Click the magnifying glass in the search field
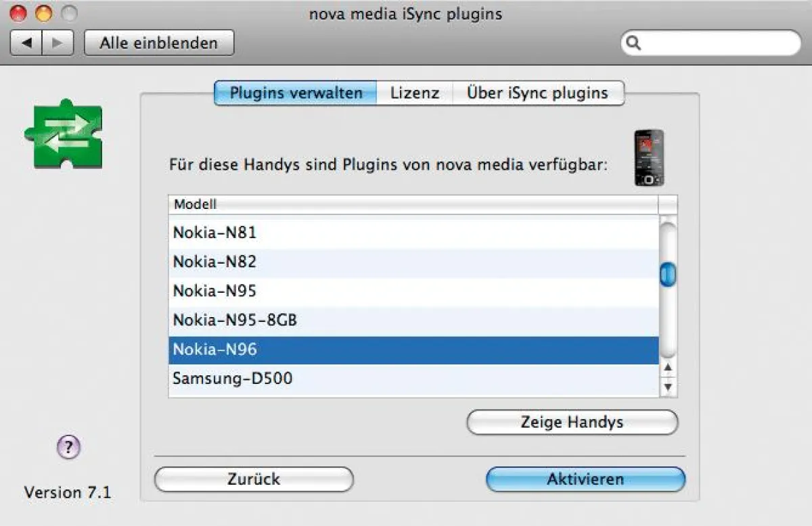The width and height of the screenshot is (812, 526). [633, 43]
